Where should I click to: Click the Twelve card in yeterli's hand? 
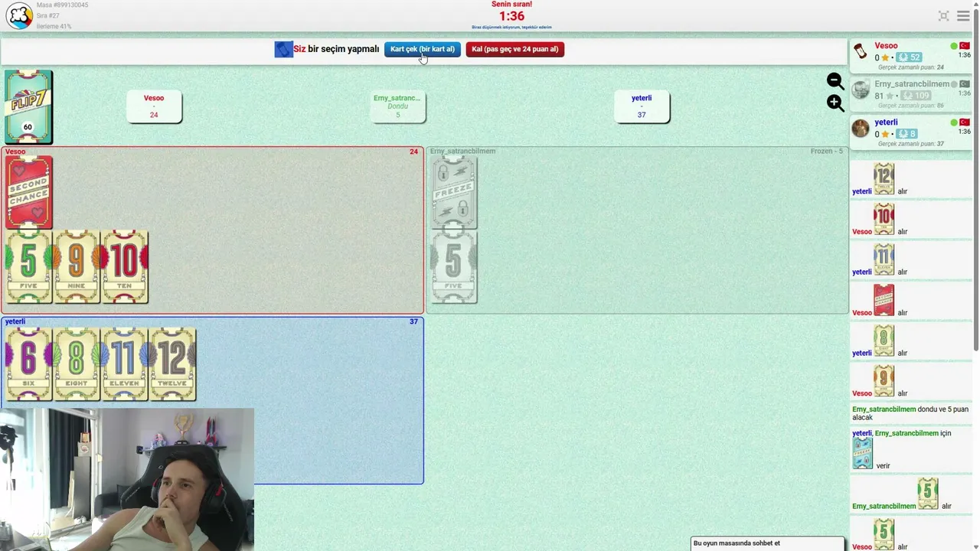click(x=172, y=364)
